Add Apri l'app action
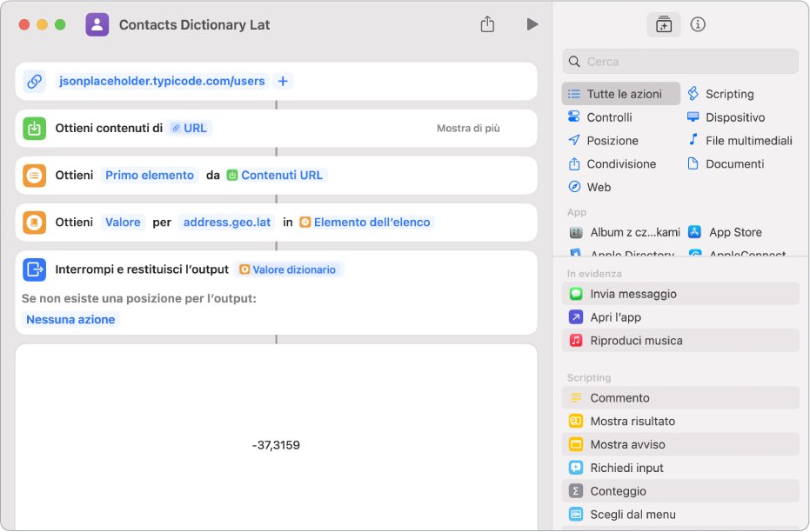 click(679, 316)
